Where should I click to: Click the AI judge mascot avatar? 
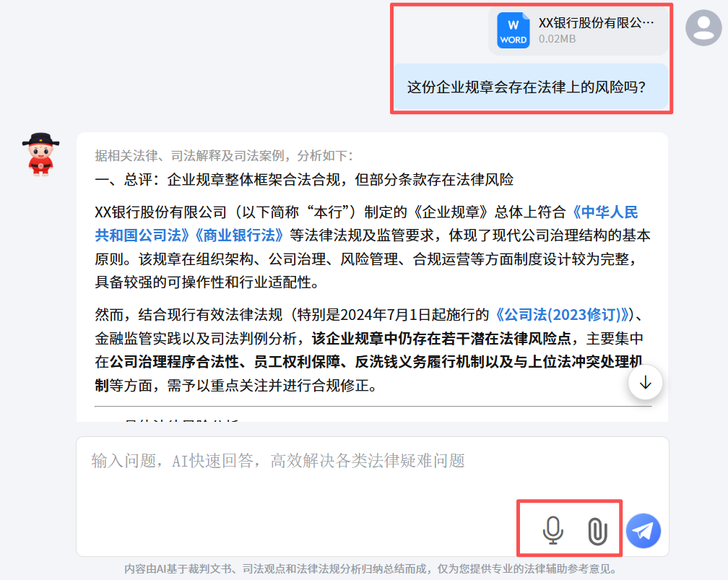coord(40,155)
